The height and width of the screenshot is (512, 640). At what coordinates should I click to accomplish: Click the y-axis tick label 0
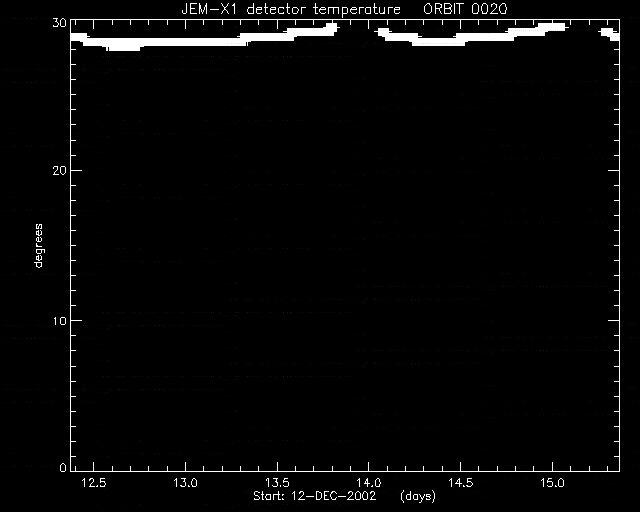pos(63,467)
